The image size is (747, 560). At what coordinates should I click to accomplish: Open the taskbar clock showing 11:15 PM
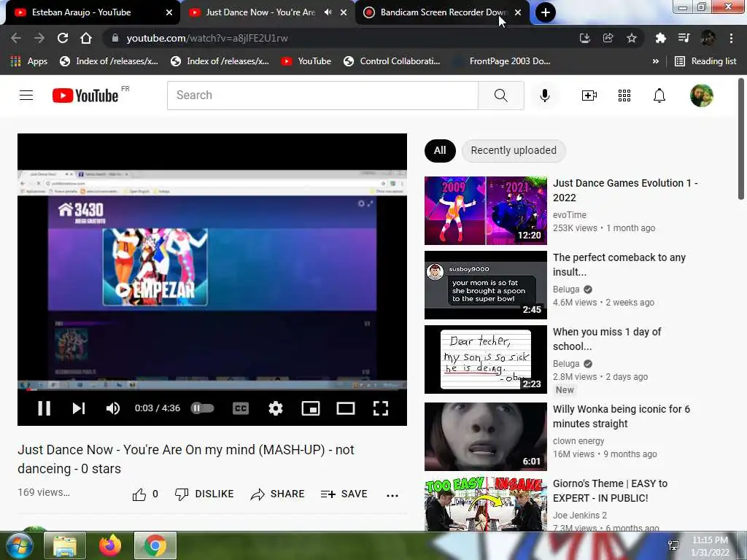710,546
